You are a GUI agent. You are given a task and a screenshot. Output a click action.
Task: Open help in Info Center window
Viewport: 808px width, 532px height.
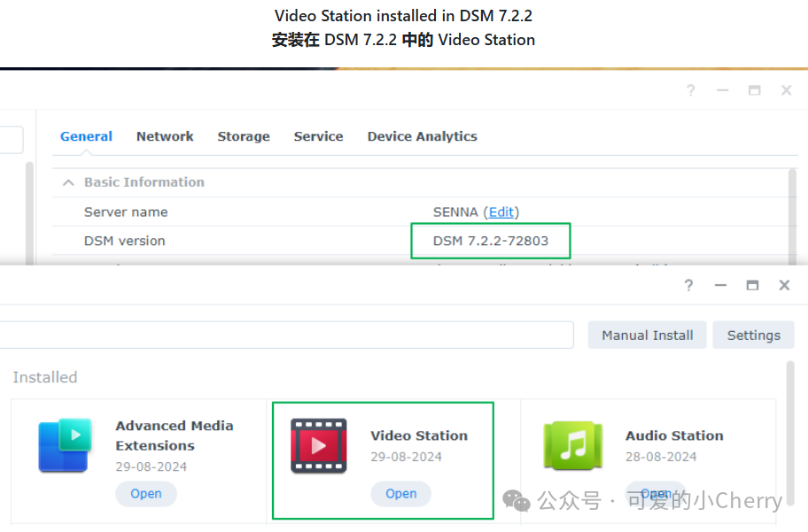690,90
